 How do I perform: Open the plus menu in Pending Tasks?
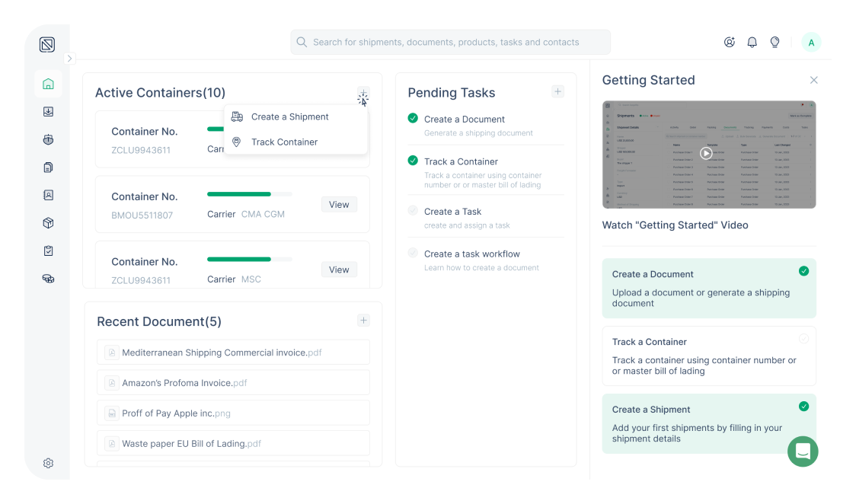(x=557, y=92)
